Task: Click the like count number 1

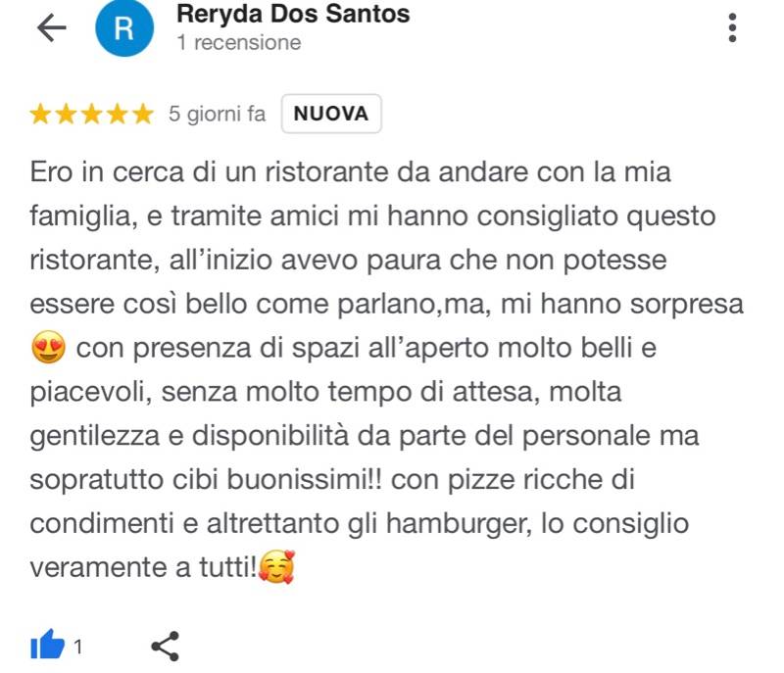Action: (78, 647)
